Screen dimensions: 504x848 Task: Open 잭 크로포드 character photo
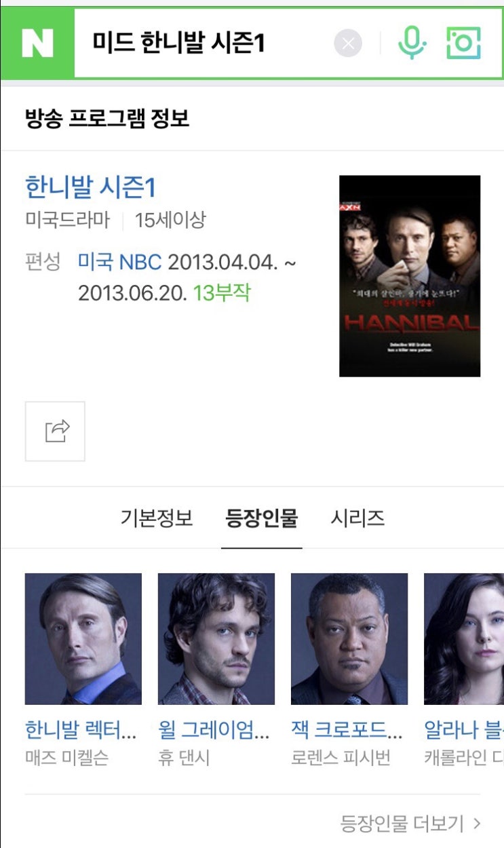(x=349, y=639)
